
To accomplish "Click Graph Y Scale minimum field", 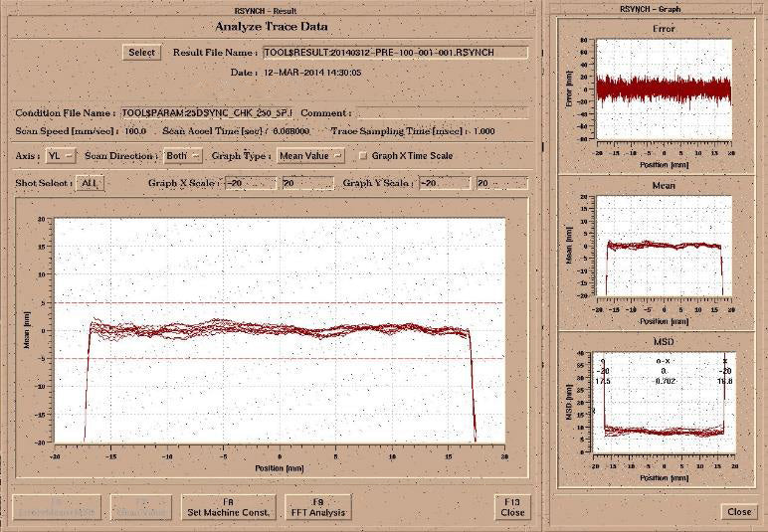I will [x=443, y=184].
